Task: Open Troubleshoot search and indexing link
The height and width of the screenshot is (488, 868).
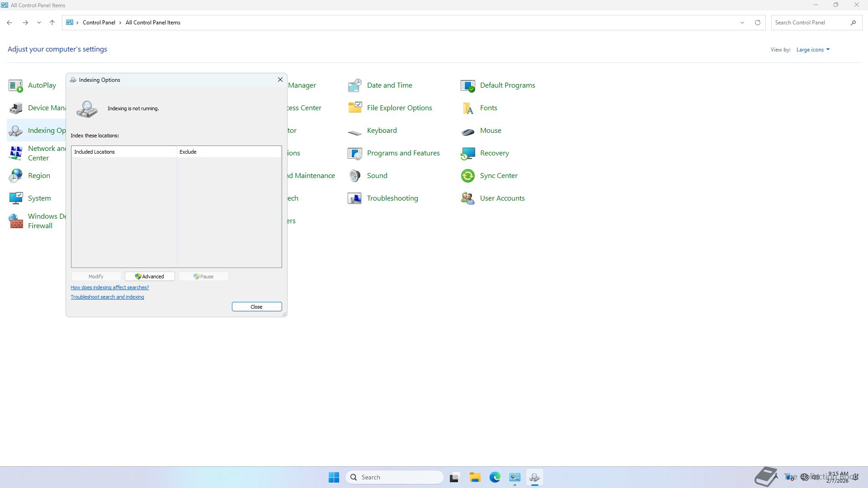Action: pos(107,297)
